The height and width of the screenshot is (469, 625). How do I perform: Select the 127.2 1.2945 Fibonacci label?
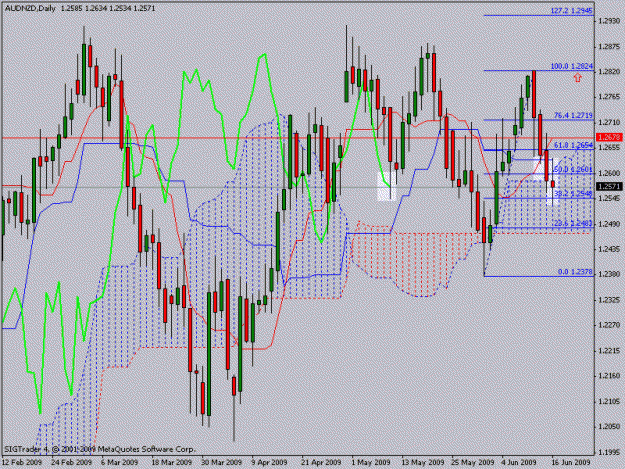coord(571,10)
